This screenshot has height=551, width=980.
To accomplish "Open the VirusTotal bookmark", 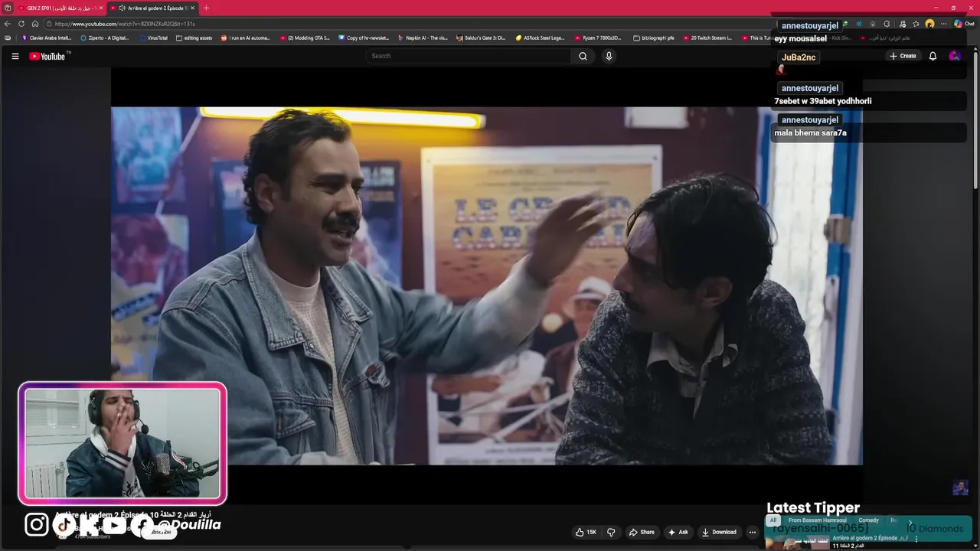I will click(153, 37).
